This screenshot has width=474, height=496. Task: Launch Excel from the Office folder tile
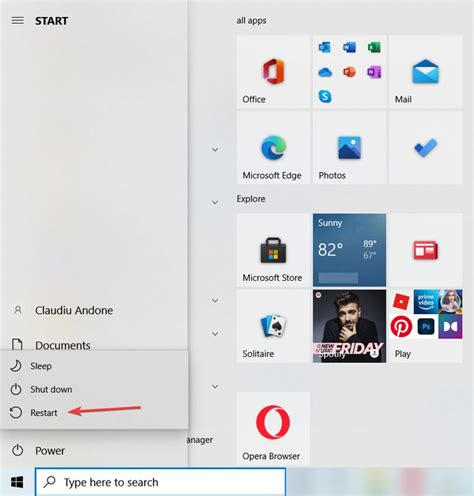point(374,47)
